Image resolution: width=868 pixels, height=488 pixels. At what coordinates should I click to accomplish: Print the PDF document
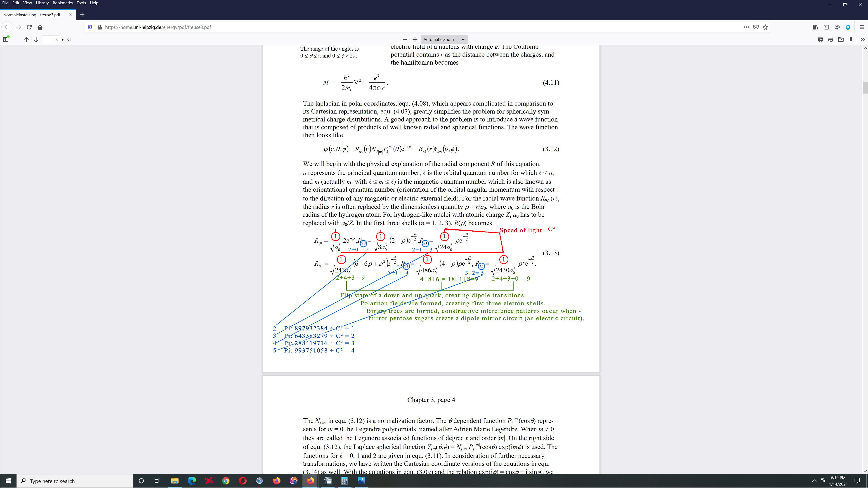[x=831, y=39]
